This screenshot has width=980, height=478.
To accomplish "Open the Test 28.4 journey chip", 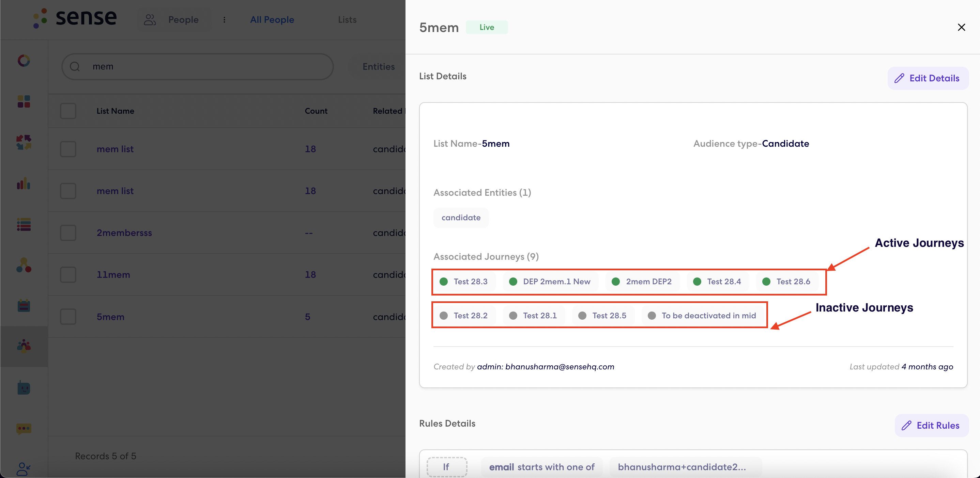I will click(718, 282).
